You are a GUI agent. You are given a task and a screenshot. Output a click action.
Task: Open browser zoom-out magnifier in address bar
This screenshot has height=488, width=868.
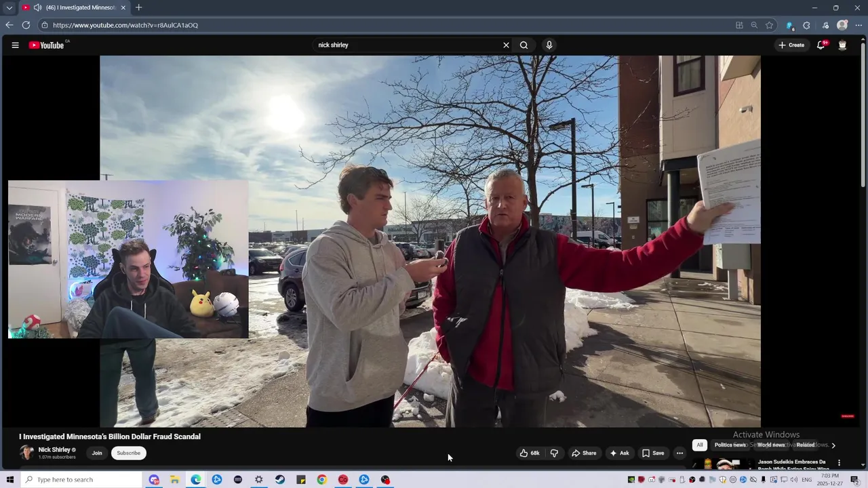point(754,25)
